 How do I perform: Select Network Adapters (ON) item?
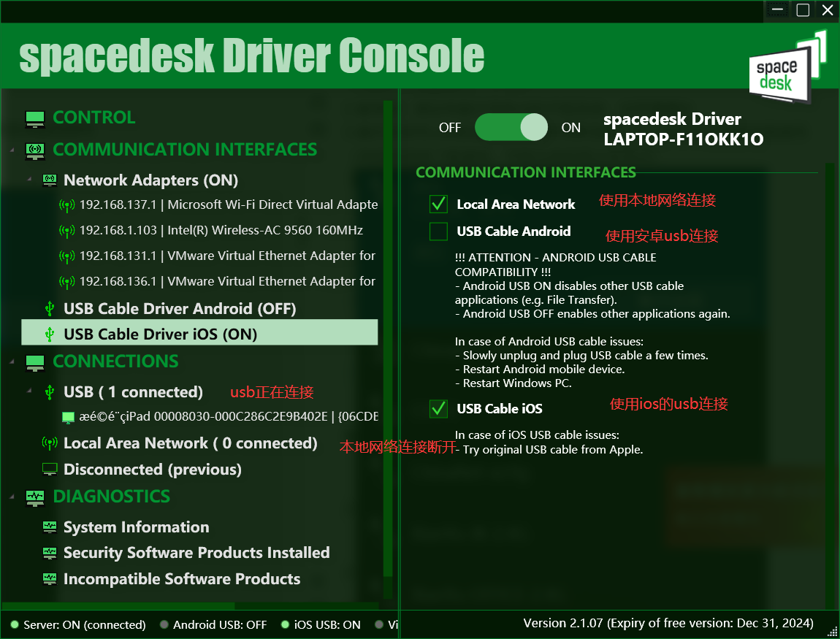(150, 180)
